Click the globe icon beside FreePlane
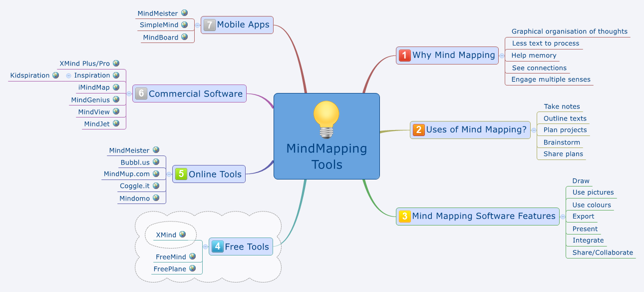 pyautogui.click(x=192, y=268)
